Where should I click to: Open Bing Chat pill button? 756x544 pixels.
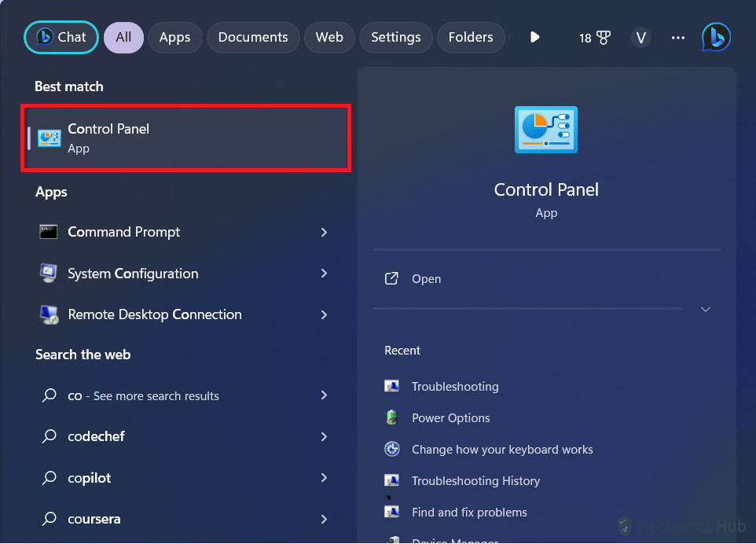pos(61,37)
